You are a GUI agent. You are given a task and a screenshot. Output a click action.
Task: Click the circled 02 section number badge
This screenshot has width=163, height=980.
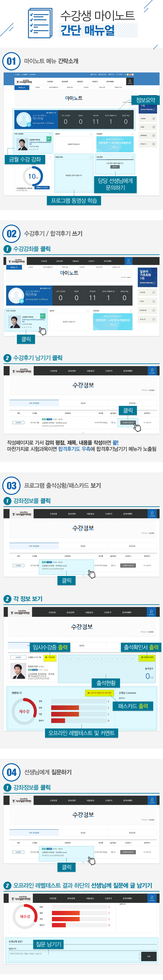pyautogui.click(x=11, y=234)
